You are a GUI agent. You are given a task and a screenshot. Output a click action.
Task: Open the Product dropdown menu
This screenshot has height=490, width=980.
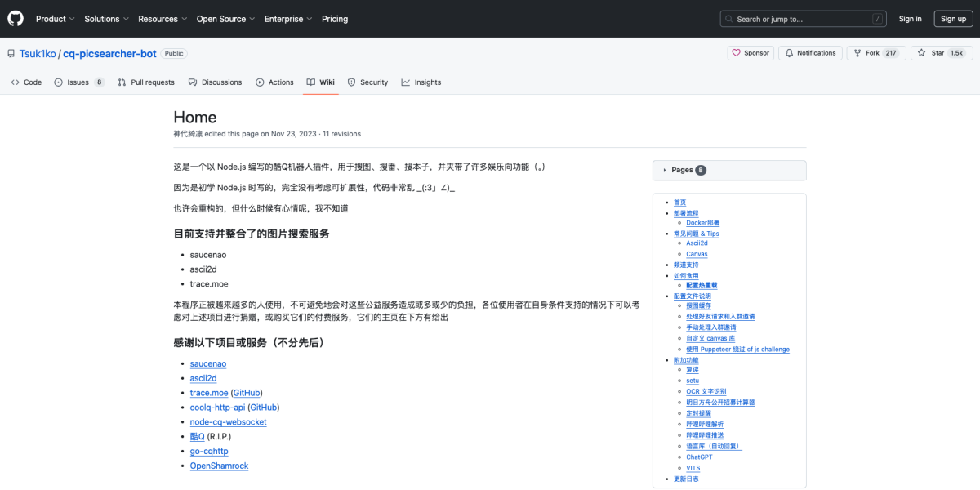[54, 18]
